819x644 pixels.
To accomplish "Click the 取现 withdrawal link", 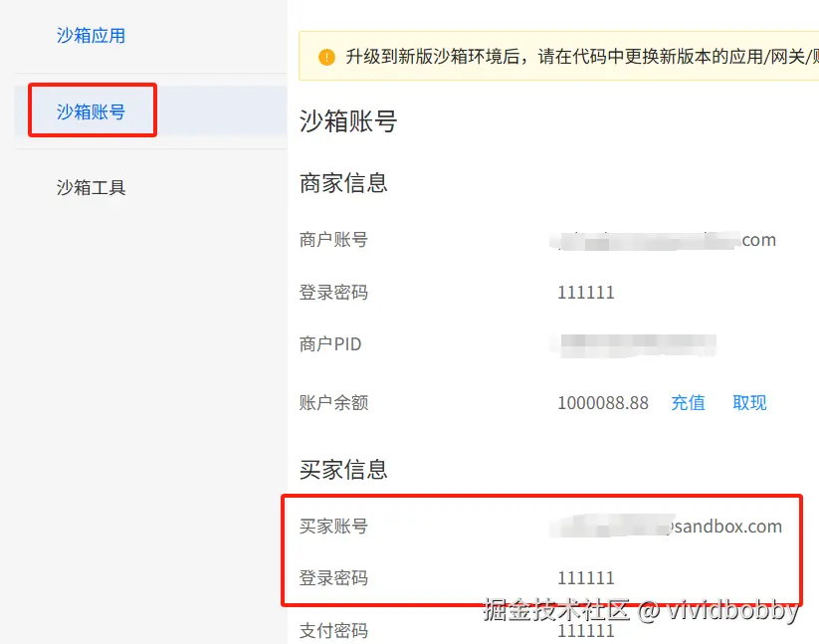I will [x=748, y=403].
